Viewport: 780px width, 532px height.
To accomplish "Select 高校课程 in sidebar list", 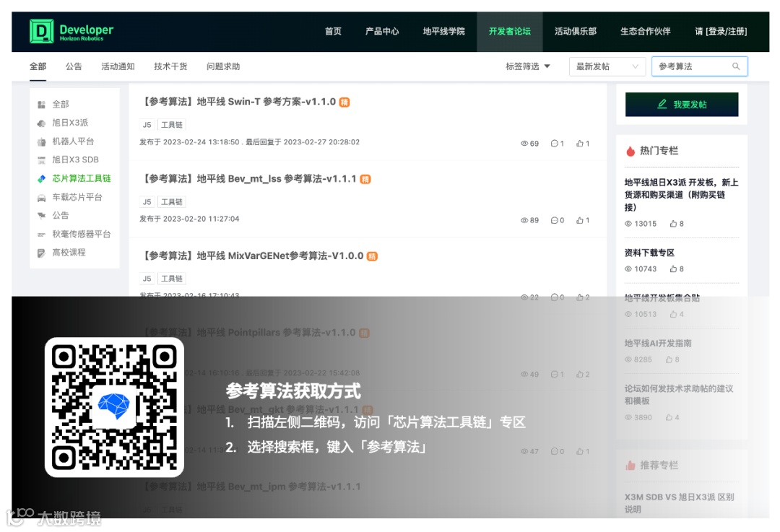I will coord(69,253).
